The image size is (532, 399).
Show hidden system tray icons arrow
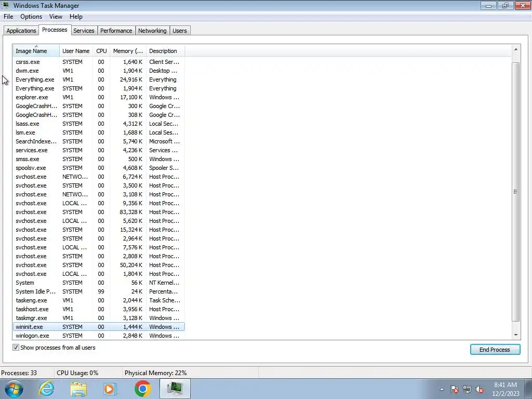(442, 389)
